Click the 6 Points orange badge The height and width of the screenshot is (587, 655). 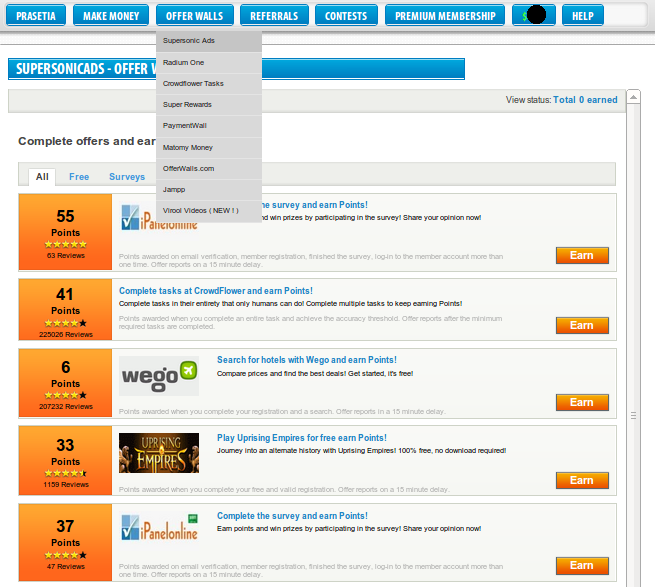pyautogui.click(x=66, y=383)
